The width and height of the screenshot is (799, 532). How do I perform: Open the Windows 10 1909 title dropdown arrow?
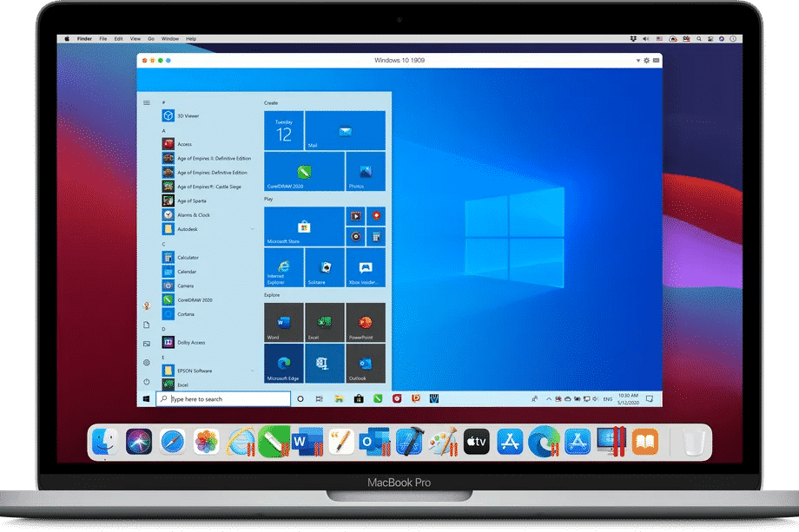click(x=638, y=61)
